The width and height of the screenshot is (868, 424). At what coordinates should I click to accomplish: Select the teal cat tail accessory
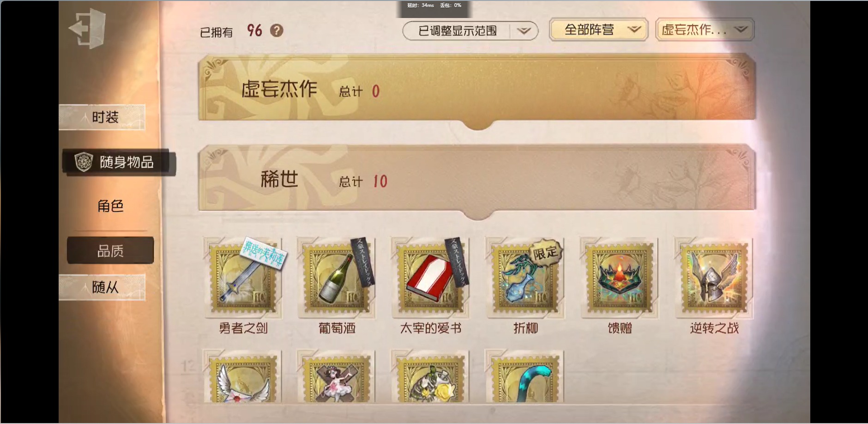(525, 376)
